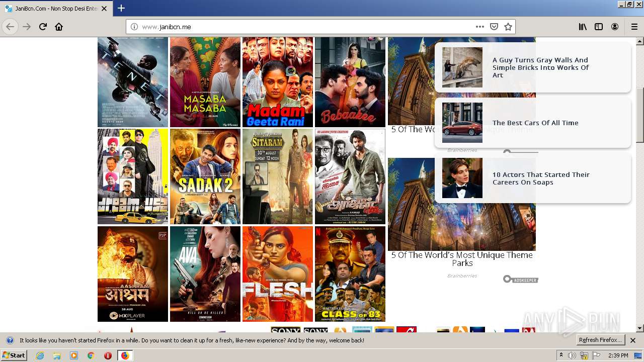Image resolution: width=644 pixels, height=362 pixels.
Task: Open the Sitaram poster
Action: click(x=278, y=176)
